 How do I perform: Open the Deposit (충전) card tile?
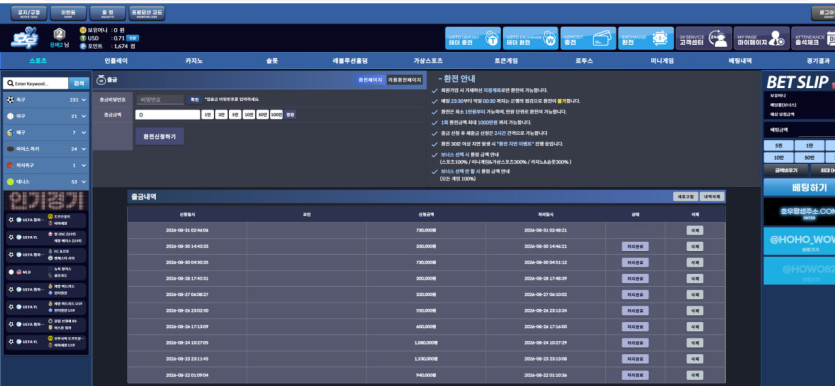(x=588, y=38)
